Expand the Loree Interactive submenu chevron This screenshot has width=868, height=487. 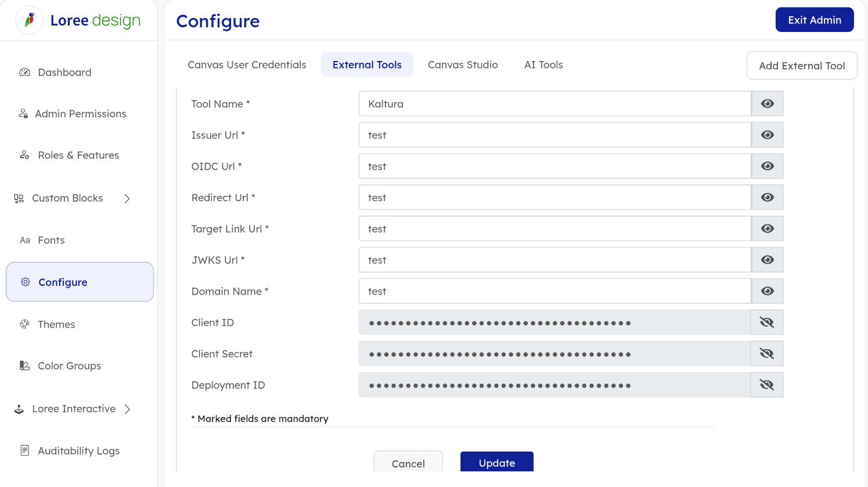tap(127, 409)
